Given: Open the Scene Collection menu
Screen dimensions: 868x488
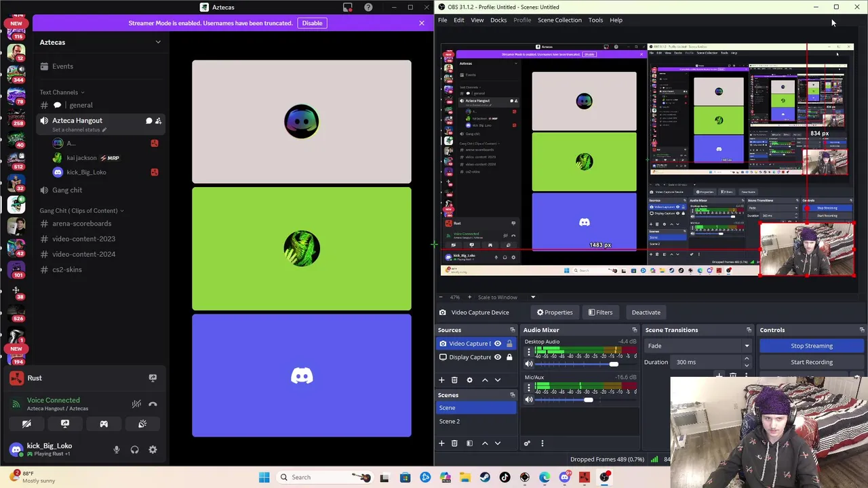Looking at the screenshot, I should pos(559,20).
